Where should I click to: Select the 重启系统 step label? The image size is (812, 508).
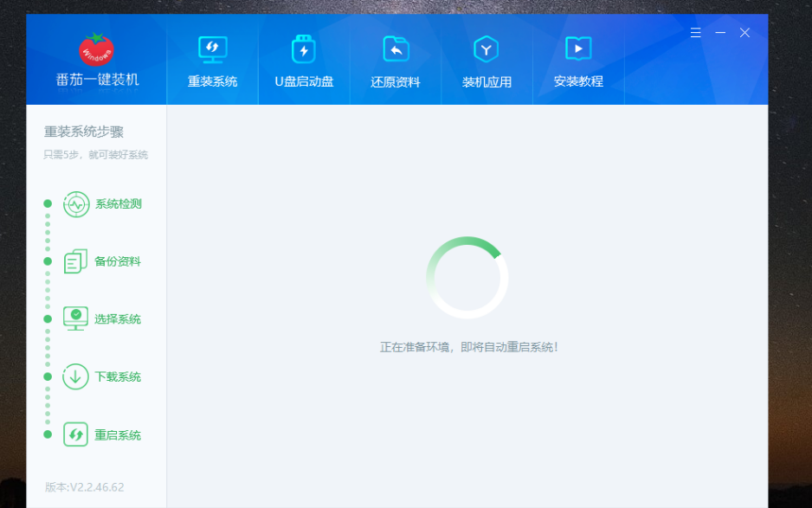(118, 435)
